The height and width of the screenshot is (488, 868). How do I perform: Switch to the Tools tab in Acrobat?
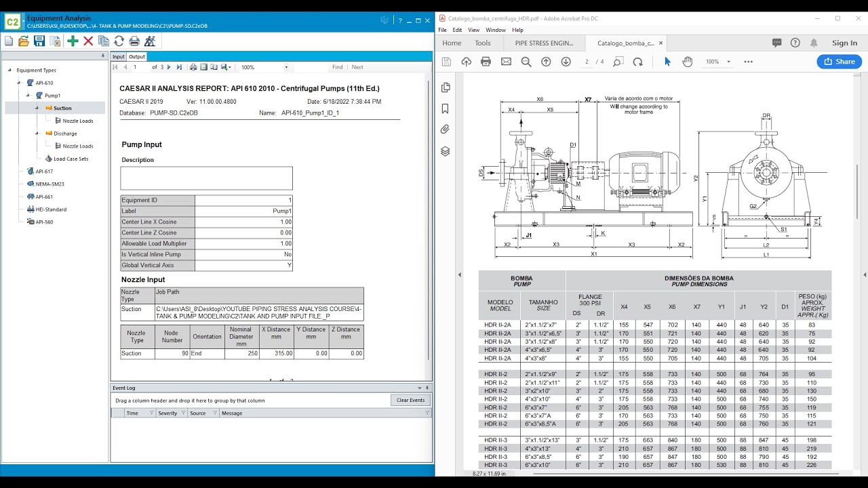click(x=483, y=43)
